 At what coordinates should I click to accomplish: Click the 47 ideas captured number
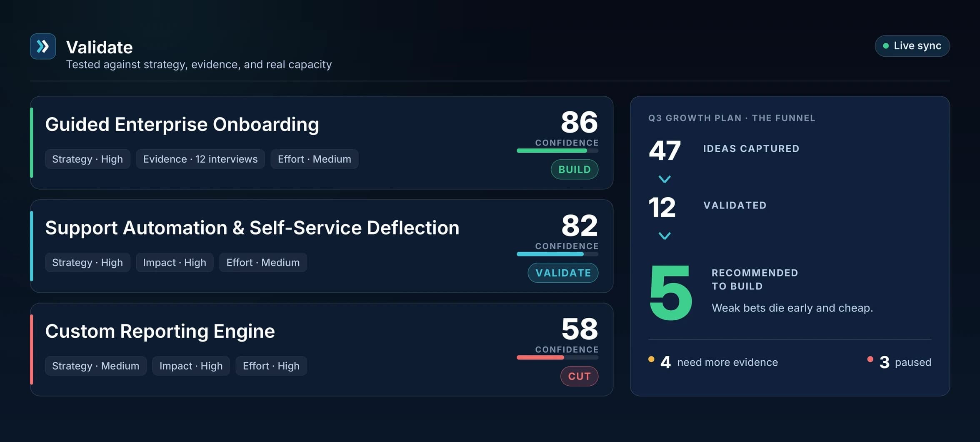pos(665,150)
